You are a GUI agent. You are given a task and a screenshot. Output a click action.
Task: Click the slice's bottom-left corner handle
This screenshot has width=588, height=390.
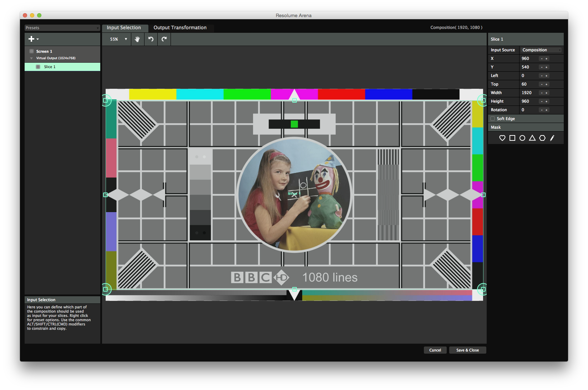pyautogui.click(x=106, y=289)
